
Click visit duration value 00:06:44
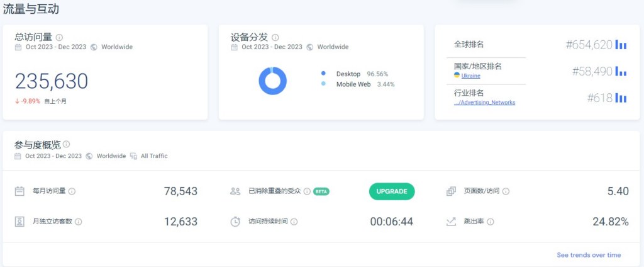coord(391,222)
